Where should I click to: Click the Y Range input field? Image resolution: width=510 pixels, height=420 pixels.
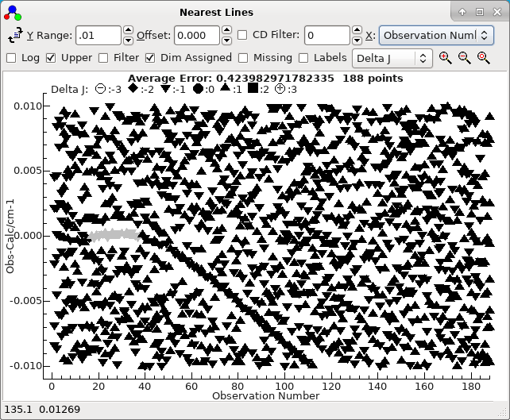(99, 36)
